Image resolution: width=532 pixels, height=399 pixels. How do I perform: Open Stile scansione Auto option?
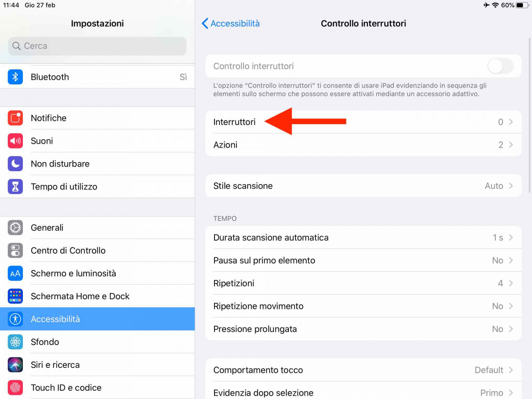363,186
